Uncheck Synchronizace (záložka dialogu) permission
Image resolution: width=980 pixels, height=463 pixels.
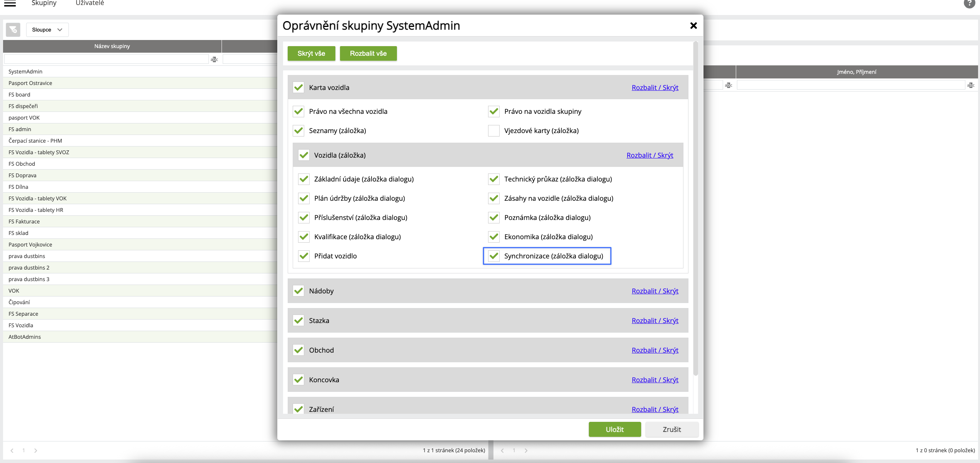point(494,256)
